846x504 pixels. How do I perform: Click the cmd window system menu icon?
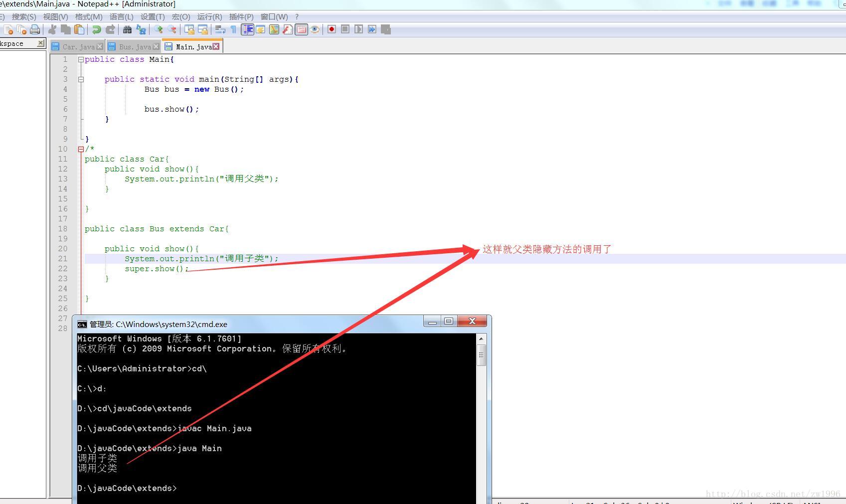click(x=82, y=324)
